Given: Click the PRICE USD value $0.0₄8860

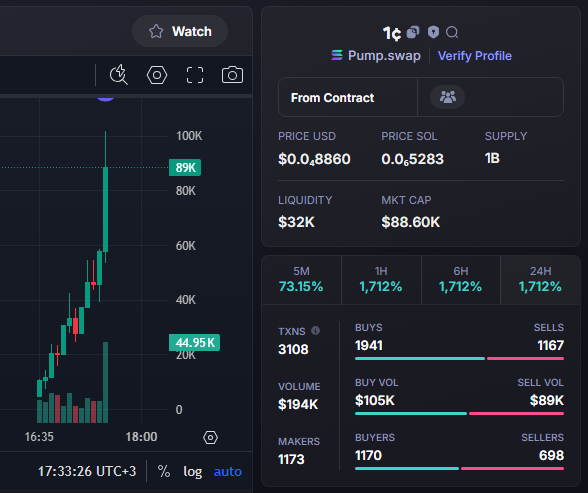Looking at the screenshot, I should [x=314, y=159].
